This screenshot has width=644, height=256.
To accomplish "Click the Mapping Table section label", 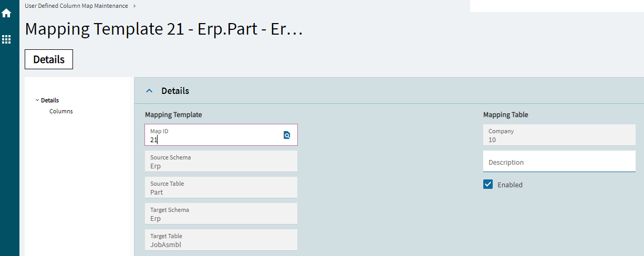I will pos(506,114).
